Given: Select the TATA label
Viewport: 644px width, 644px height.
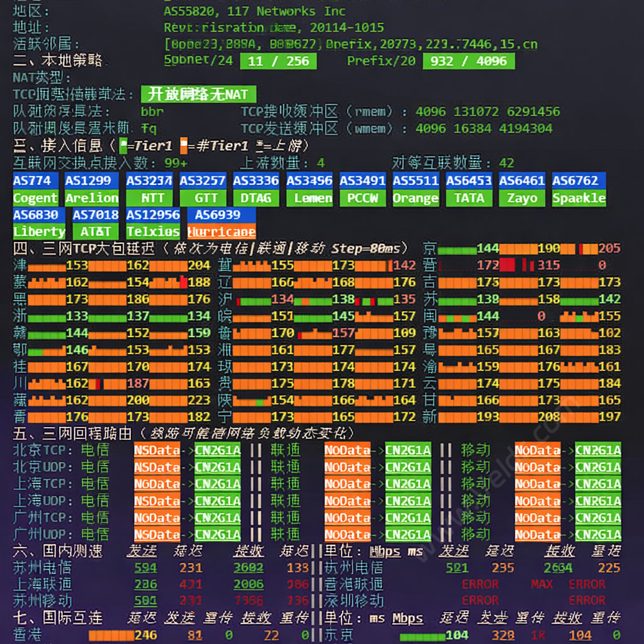Looking at the screenshot, I should [x=469, y=198].
